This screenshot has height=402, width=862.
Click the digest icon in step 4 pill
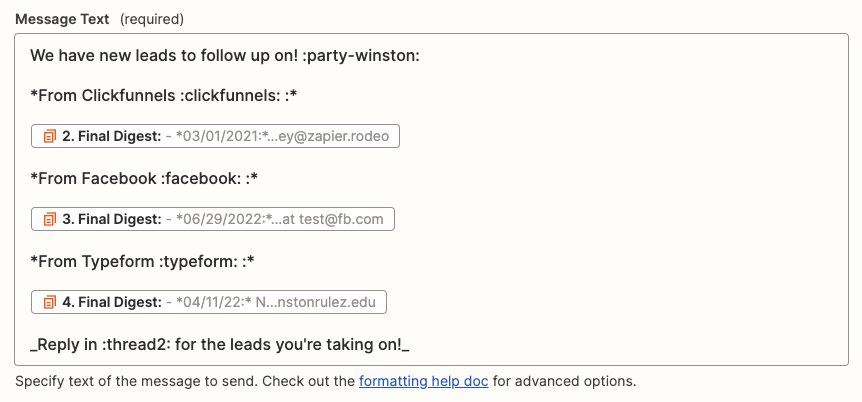point(49,302)
